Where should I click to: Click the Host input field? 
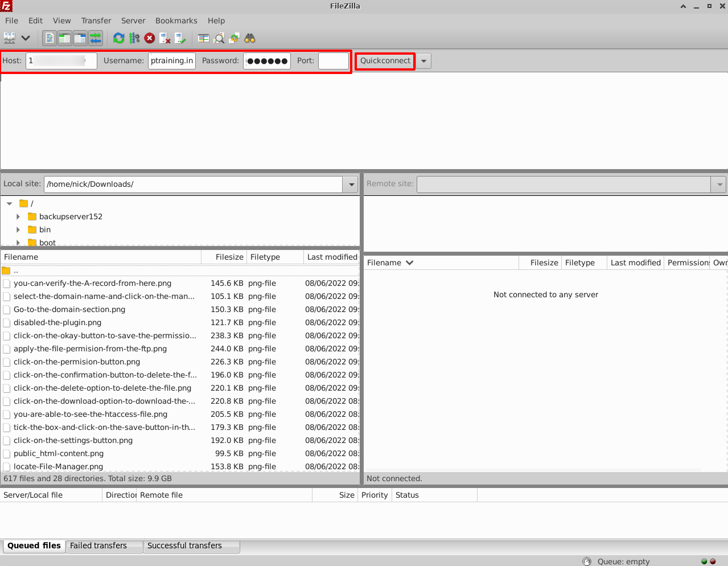point(61,61)
